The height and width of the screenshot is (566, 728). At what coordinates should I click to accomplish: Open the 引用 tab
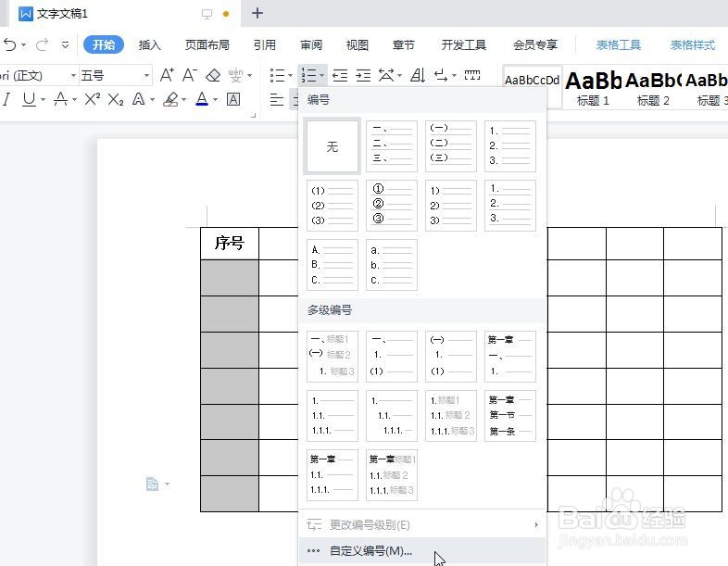[x=265, y=45]
